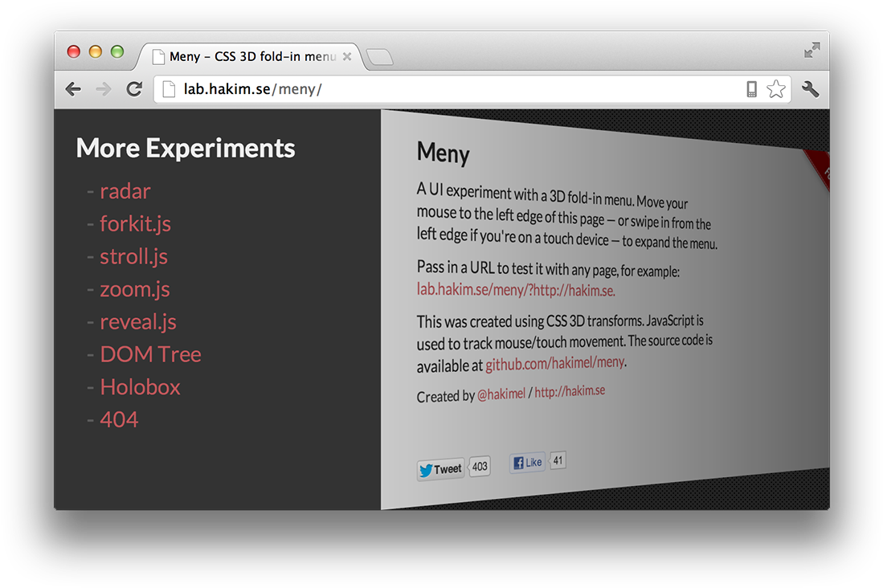Click the expand arrows icon at top right

click(811, 50)
